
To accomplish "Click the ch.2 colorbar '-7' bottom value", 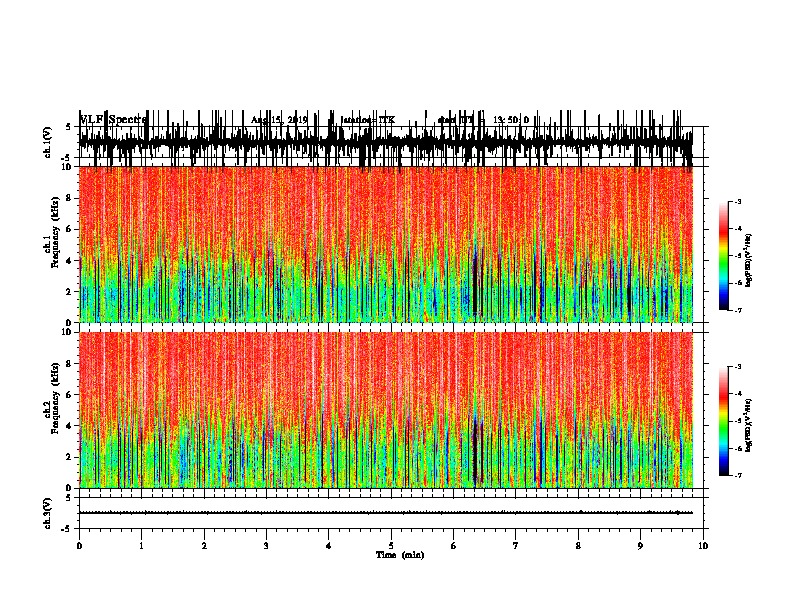I will tap(738, 475).
